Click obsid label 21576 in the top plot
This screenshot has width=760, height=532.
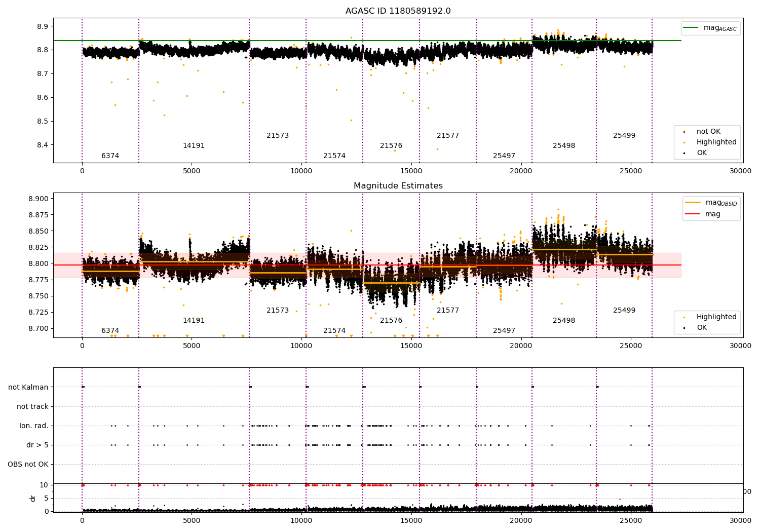pos(391,146)
